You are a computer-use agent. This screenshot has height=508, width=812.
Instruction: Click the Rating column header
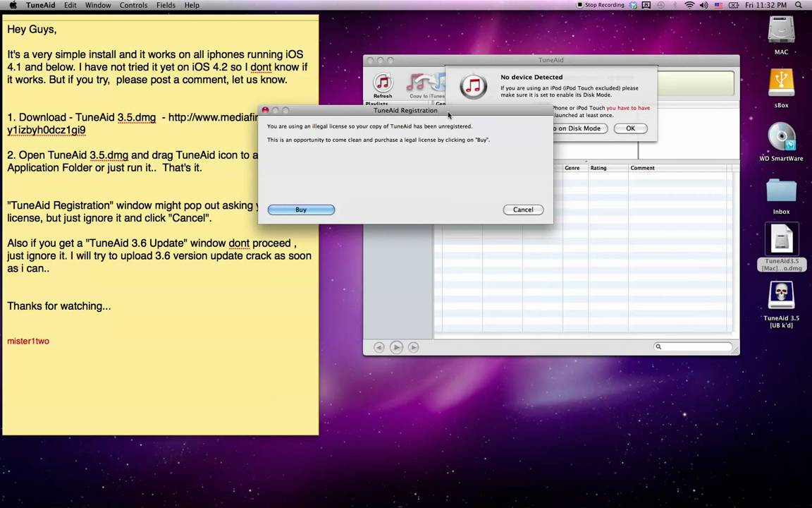click(x=608, y=168)
